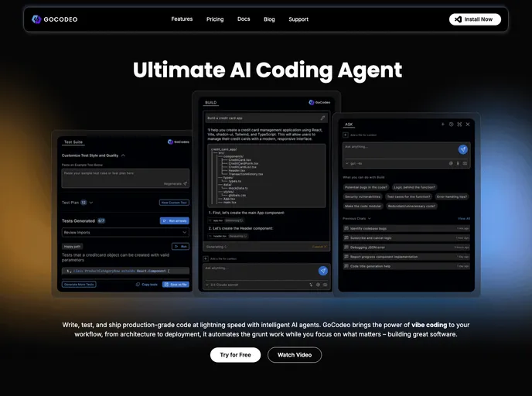Click the Regenerate send icon
The width and height of the screenshot is (532, 396).
pyautogui.click(x=186, y=183)
